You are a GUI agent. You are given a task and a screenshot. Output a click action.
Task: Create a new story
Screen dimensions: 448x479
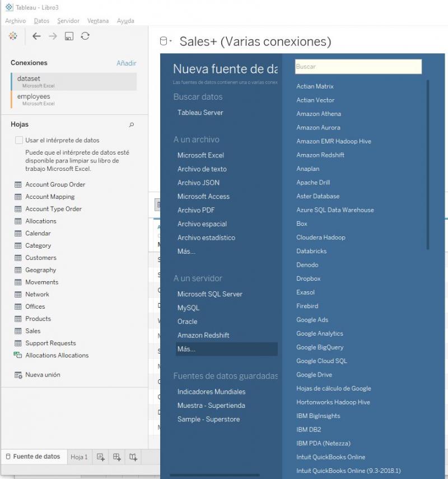(133, 457)
